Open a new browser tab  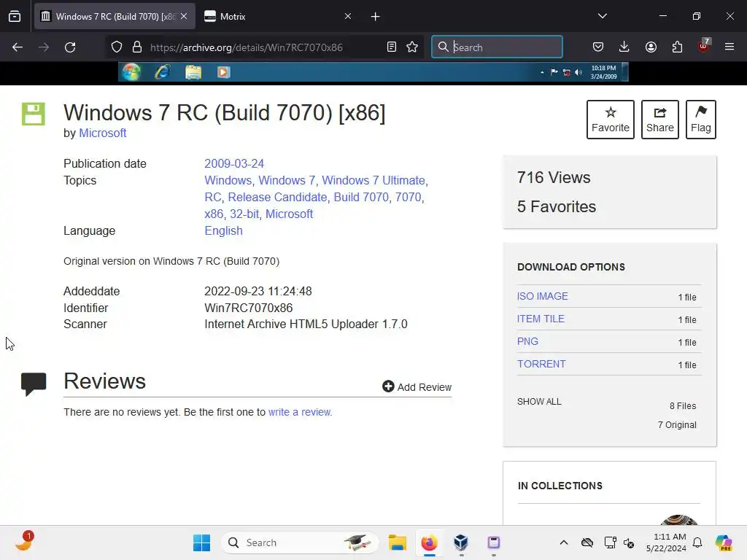376,17
